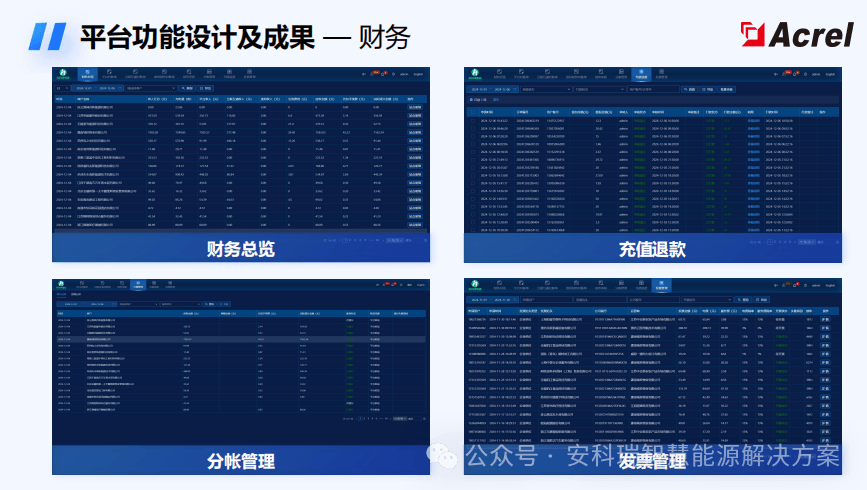The width and height of the screenshot is (867, 490).
Task: Click the WeChat icon in the bottom watermark
Action: 442,456
